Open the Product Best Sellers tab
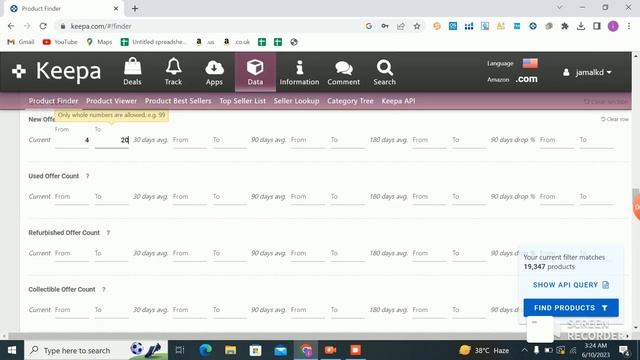Image resolution: width=640 pixels, height=360 pixels. pos(178,101)
